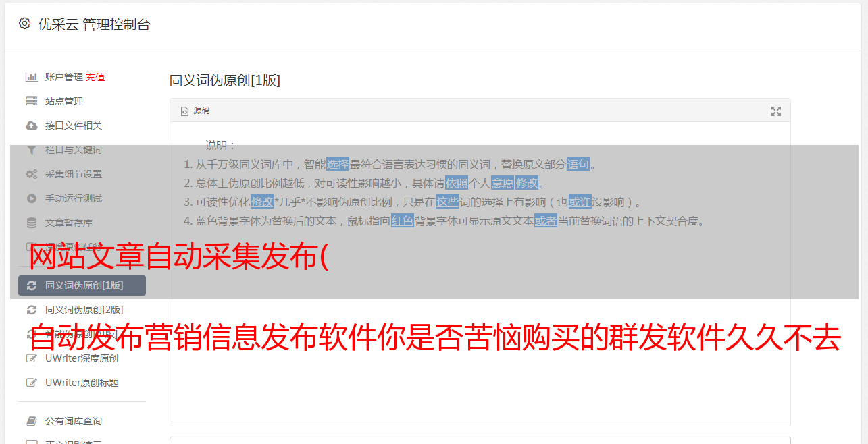
Task: Click the 同义词伪原创[2版] refresh icon
Action: coord(31,310)
